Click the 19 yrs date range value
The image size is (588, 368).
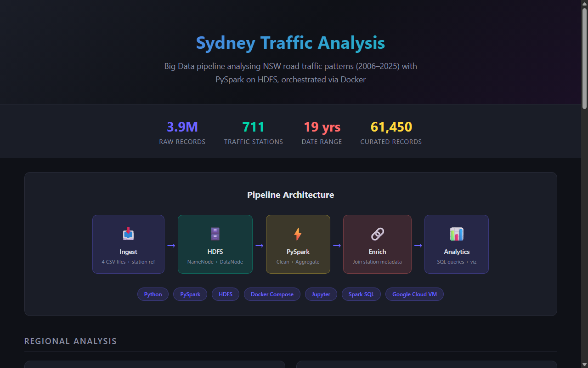(x=322, y=127)
